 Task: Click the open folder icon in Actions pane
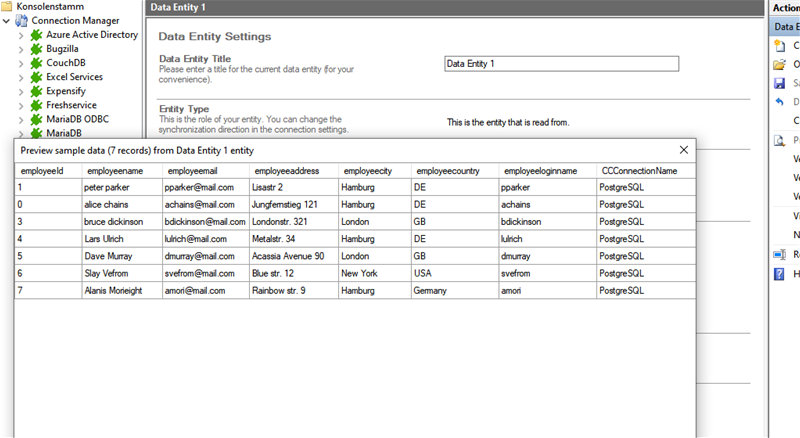779,65
